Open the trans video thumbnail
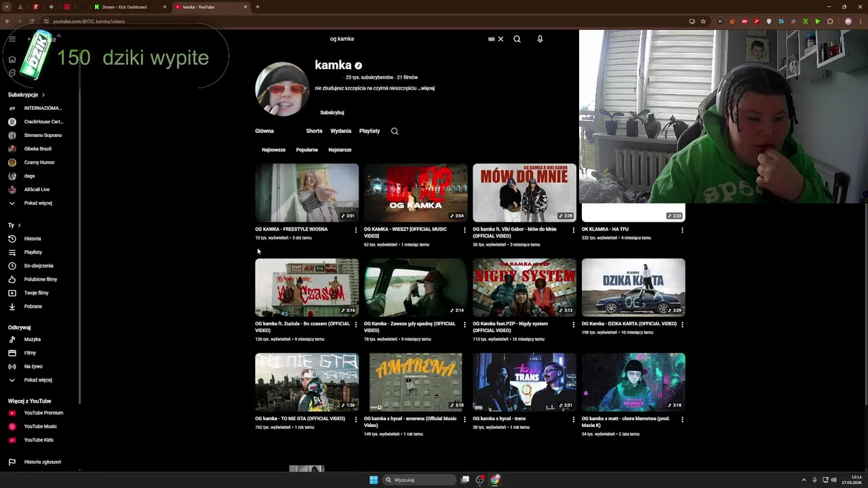868x488 pixels. click(524, 382)
